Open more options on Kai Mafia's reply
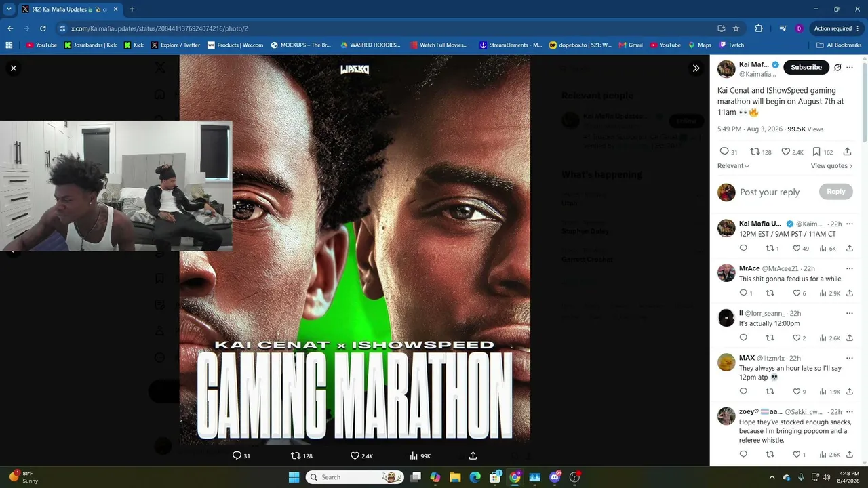Image resolution: width=868 pixels, height=488 pixels. tap(849, 224)
